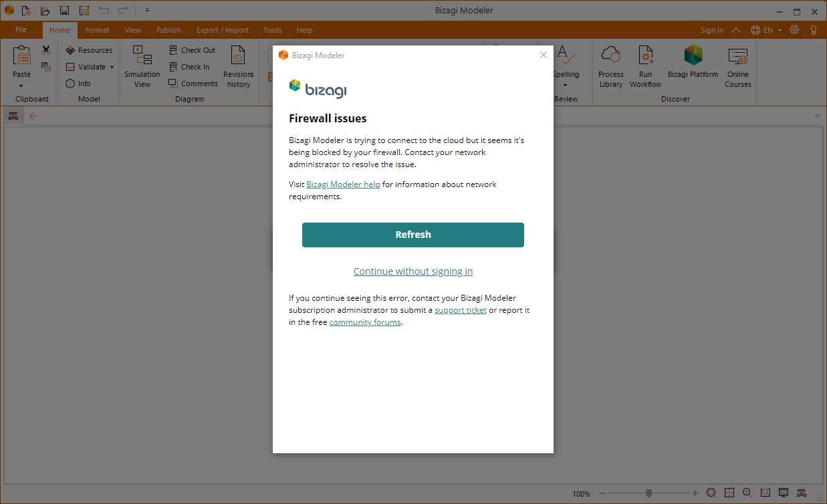Image resolution: width=827 pixels, height=504 pixels.
Task: Click Check In in Diagram group
Action: point(189,67)
